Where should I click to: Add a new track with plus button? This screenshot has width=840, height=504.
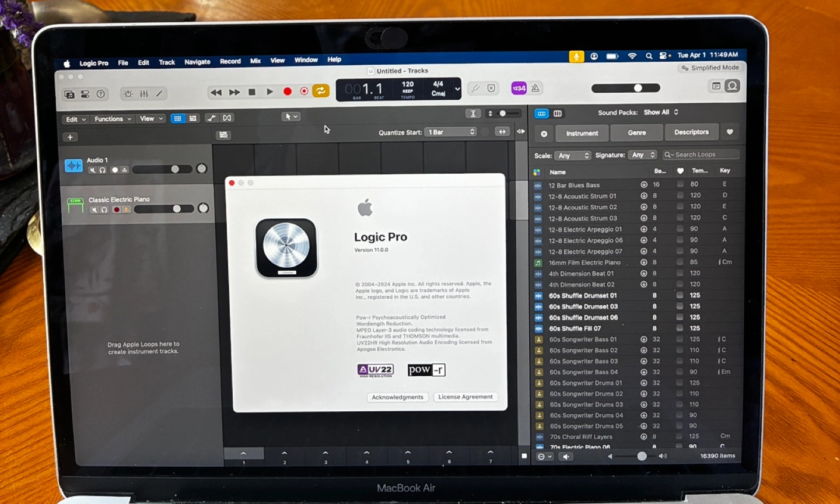point(70,137)
